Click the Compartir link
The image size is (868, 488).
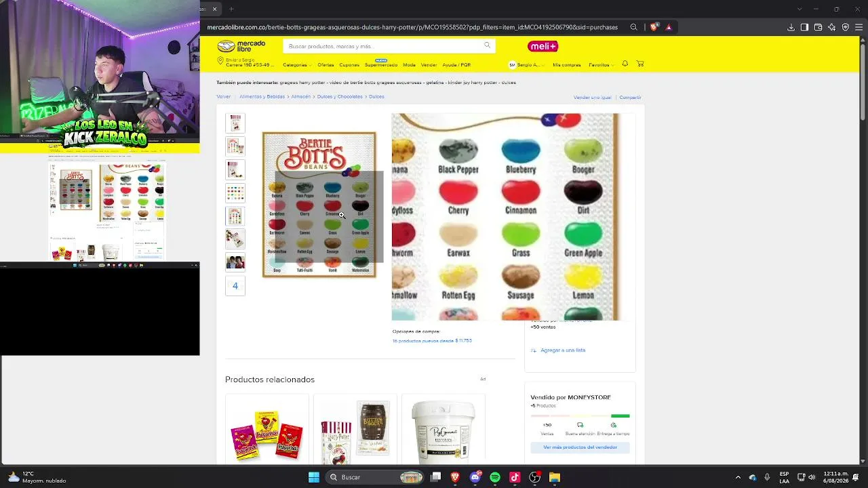[x=630, y=97]
